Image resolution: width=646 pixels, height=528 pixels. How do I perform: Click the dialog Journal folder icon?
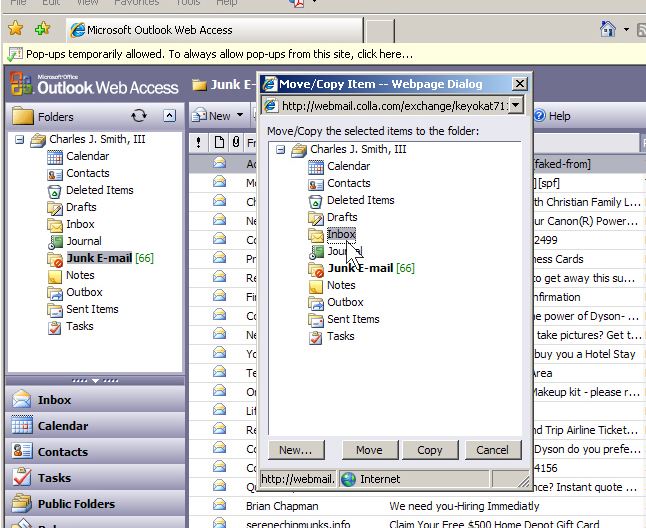[x=316, y=252]
